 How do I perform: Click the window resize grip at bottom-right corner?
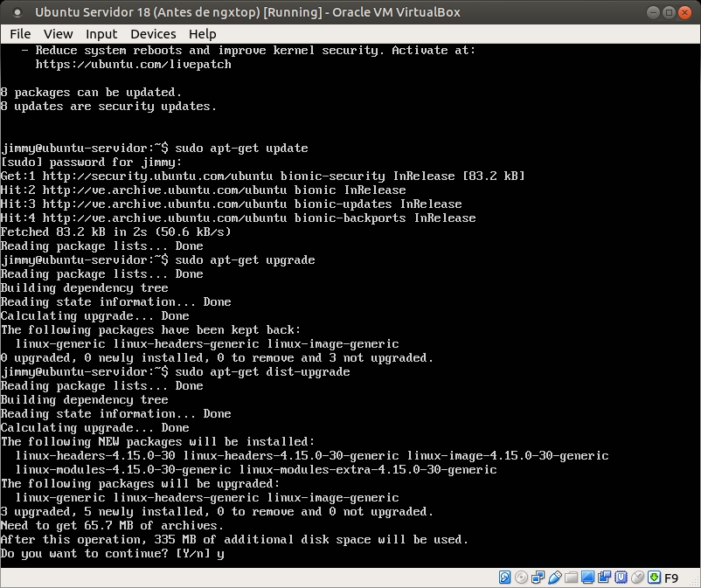click(x=694, y=582)
